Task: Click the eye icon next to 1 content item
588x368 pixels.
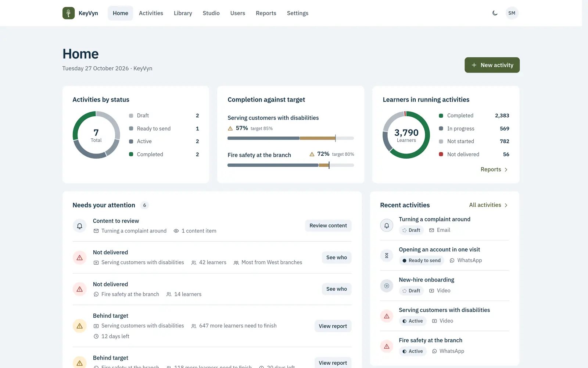Action: point(176,231)
